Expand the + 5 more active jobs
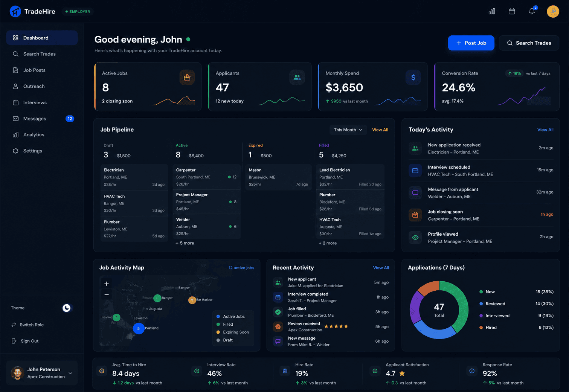Screen dimensions: 569x392 [185, 243]
